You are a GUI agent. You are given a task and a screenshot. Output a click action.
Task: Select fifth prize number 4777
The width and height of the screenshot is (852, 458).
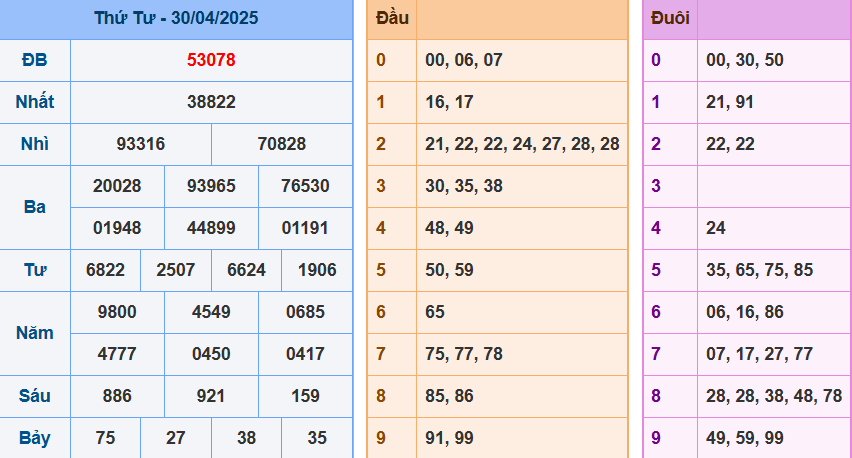click(117, 354)
